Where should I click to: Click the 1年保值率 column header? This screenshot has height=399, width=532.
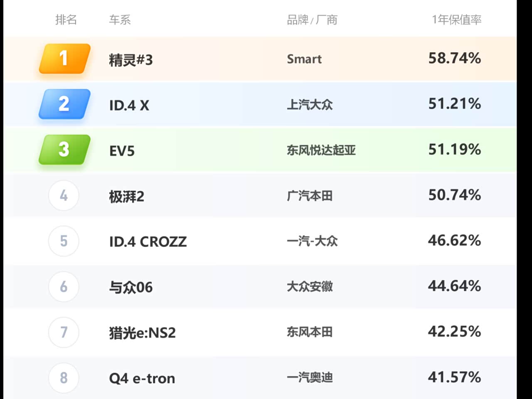[x=456, y=20]
